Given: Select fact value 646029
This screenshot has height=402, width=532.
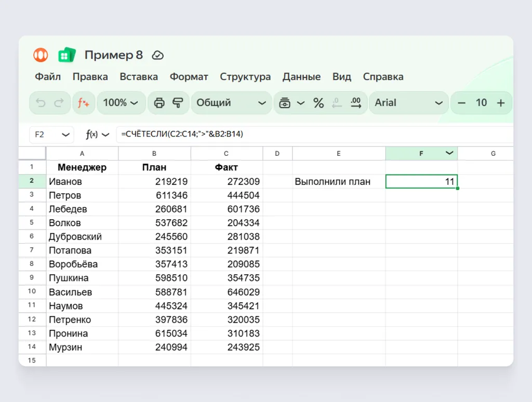Looking at the screenshot, I should point(227,292).
